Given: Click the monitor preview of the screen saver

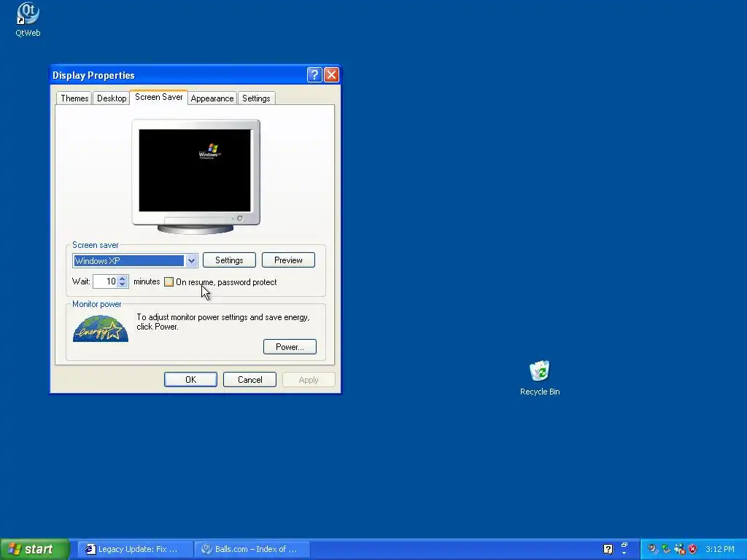Looking at the screenshot, I should tap(195, 170).
